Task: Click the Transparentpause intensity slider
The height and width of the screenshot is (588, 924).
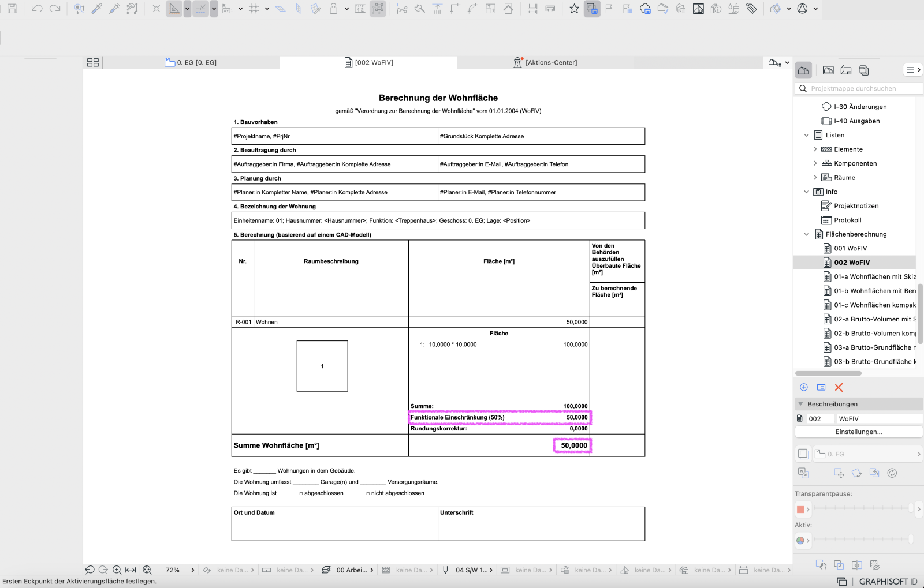Action: 865,508
